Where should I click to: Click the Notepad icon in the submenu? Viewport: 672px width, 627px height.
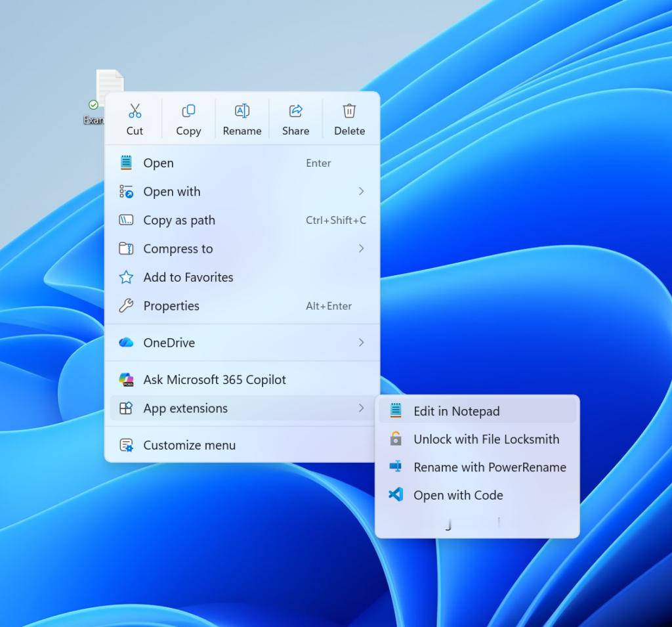396,410
